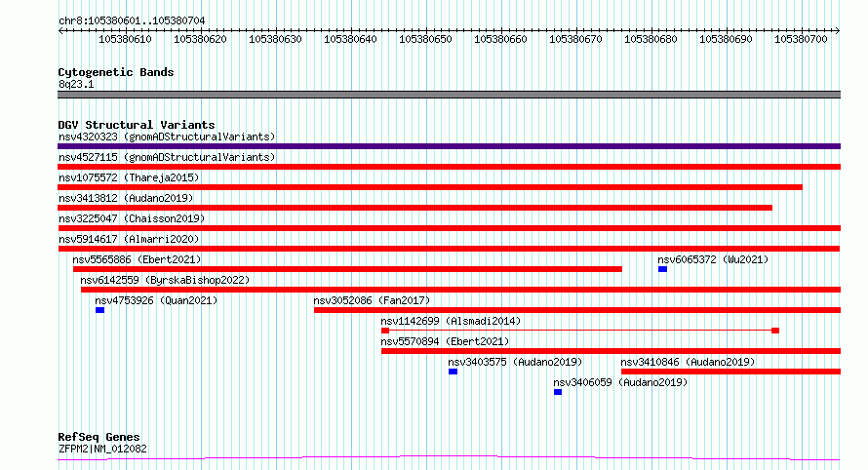Click the ruler's right arrow end
Screen dimensions: 868x470
click(x=838, y=31)
